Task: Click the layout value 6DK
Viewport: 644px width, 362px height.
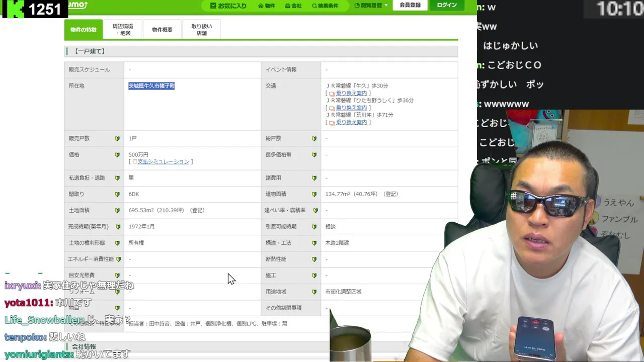Action: 134,194
